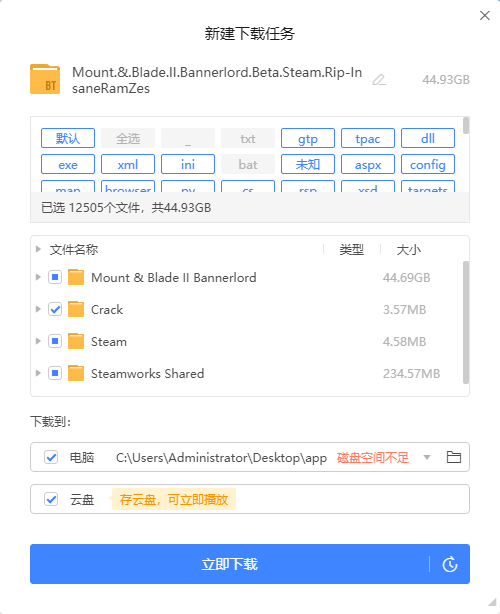Viewport: 500px width, 614px height.
Task: Sort by the 大小 column header
Action: pyautogui.click(x=408, y=249)
